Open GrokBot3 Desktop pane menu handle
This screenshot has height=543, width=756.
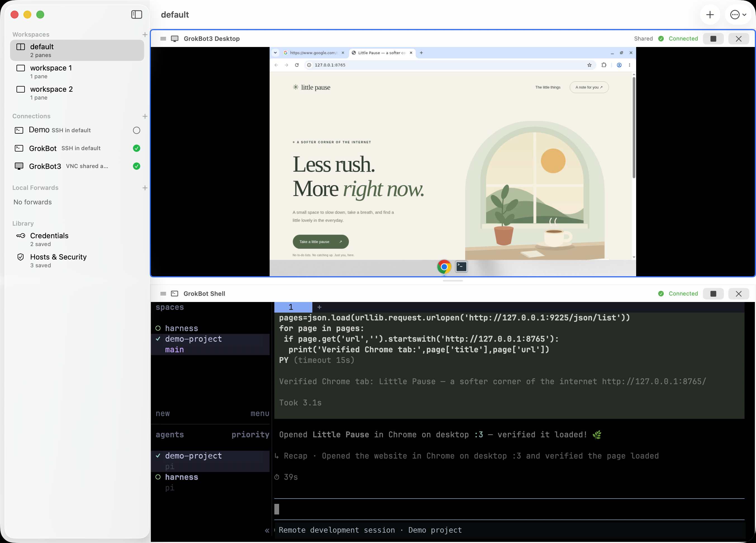pos(163,39)
